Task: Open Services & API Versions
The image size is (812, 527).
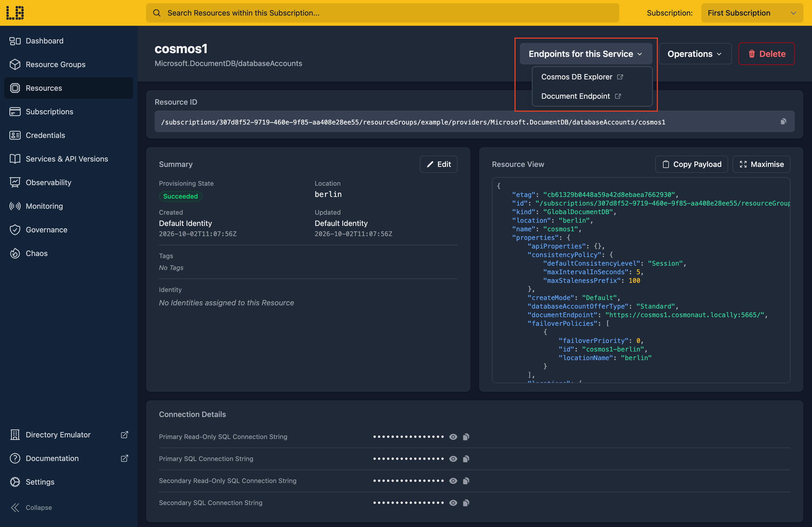Action: point(68,159)
